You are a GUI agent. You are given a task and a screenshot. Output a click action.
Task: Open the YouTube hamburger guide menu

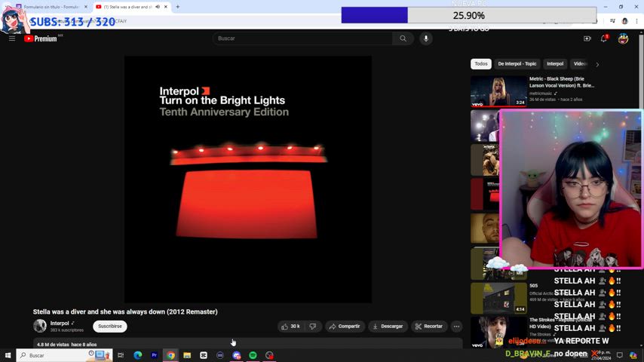(12, 38)
